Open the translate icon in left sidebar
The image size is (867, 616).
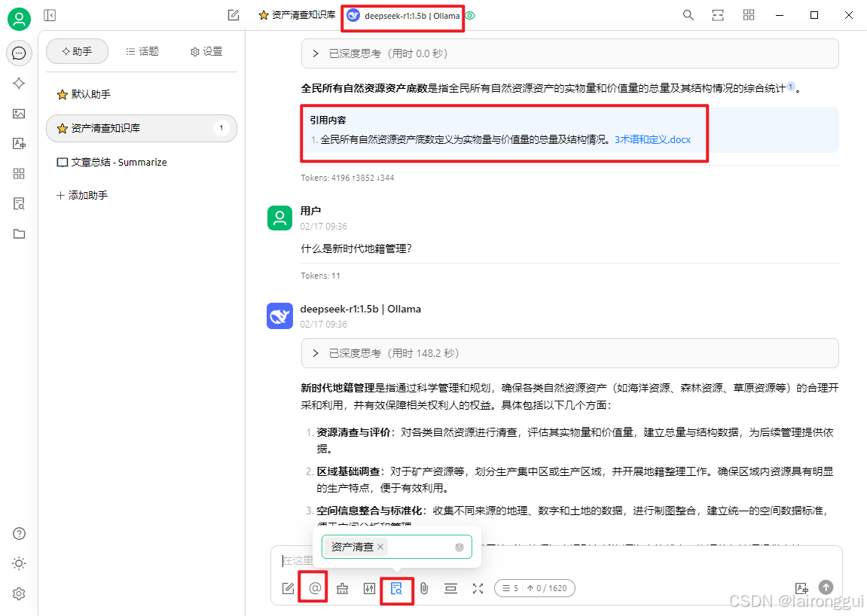pyautogui.click(x=19, y=144)
